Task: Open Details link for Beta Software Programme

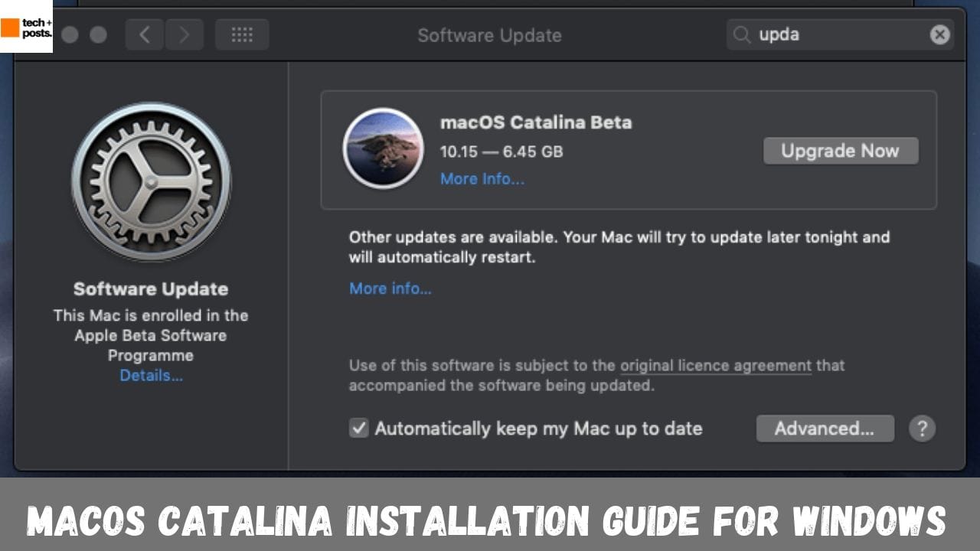Action: (x=151, y=376)
